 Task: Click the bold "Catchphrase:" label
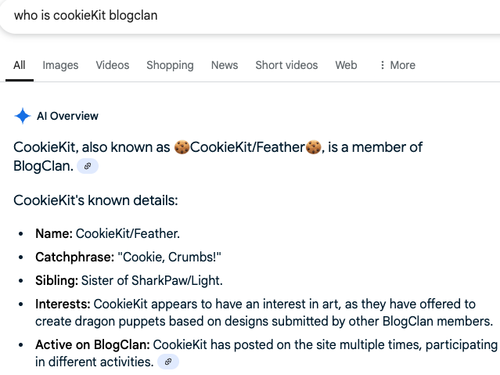click(x=75, y=257)
